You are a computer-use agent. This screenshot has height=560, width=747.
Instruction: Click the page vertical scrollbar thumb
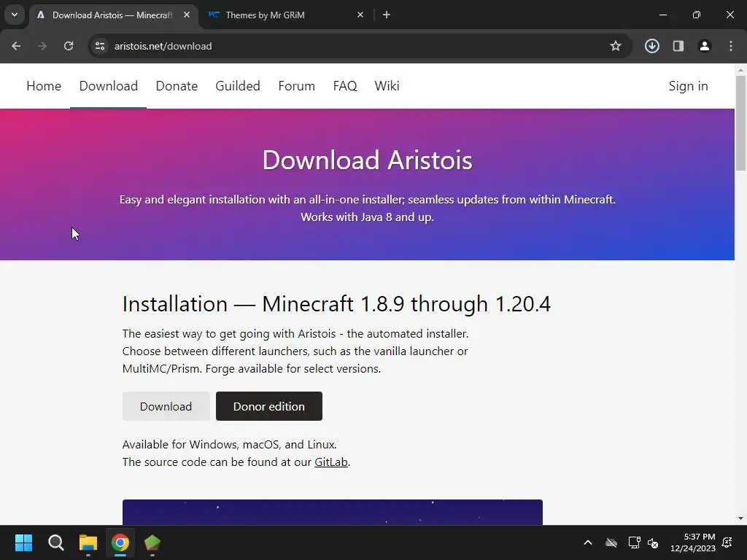click(740, 122)
